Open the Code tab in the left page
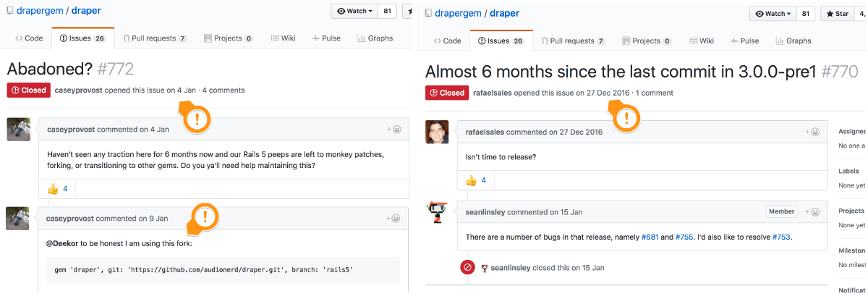Viewport: 868px width, 299px height. pyautogui.click(x=28, y=38)
